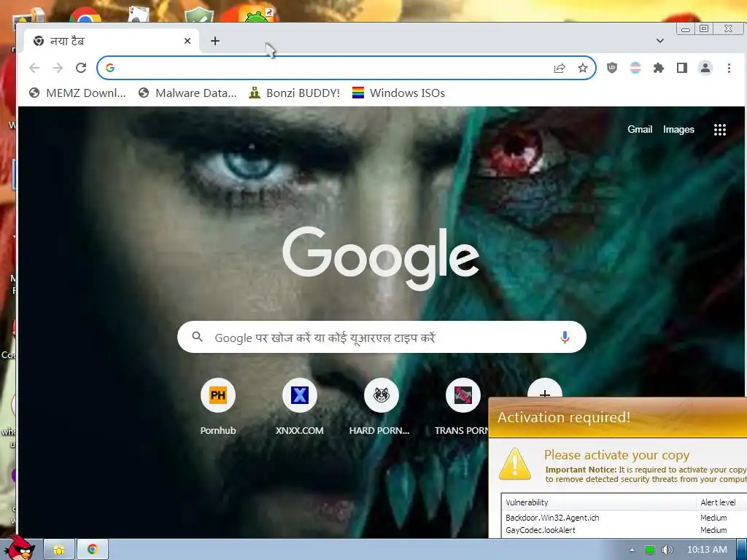Open Images link on new tab page

(678, 130)
